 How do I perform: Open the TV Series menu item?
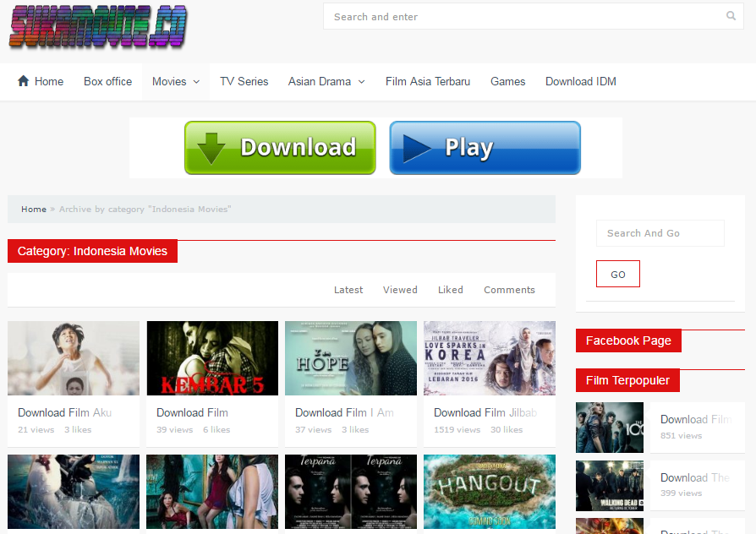(244, 81)
